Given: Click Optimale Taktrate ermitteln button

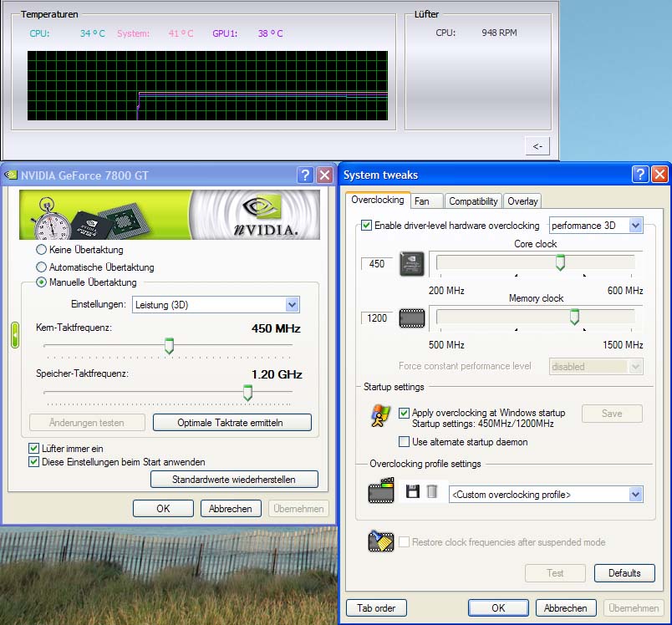Looking at the screenshot, I should 232,423.
